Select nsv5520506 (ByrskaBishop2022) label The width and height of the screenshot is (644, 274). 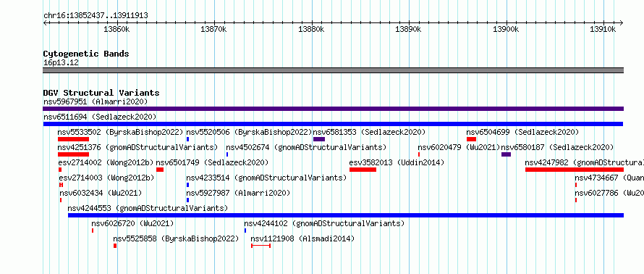[x=250, y=132]
